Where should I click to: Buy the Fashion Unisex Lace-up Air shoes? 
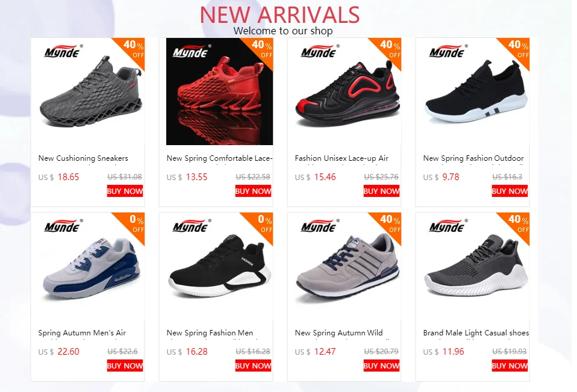[x=381, y=191]
